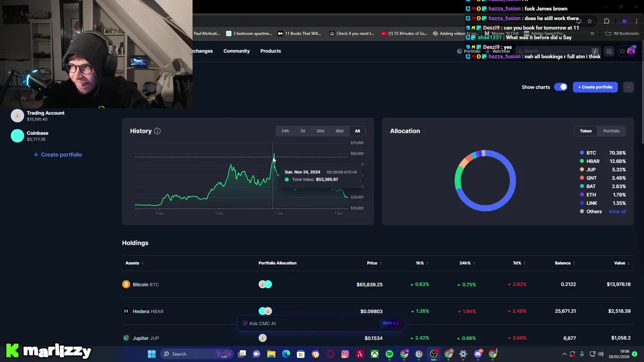The image size is (644, 362).
Task: Turn off the Show charts toggle
Action: [560, 87]
